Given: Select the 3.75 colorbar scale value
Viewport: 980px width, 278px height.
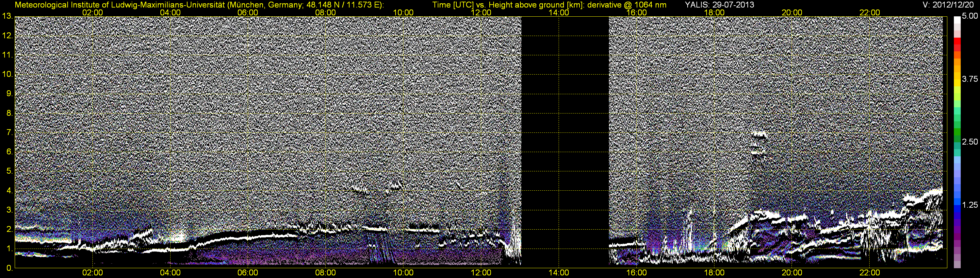Looking at the screenshot, I should (x=969, y=79).
